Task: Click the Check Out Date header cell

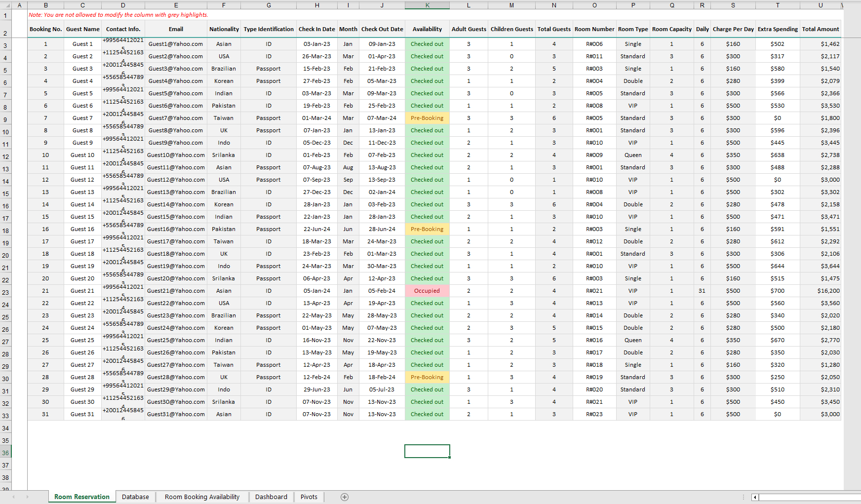Action: [382, 29]
